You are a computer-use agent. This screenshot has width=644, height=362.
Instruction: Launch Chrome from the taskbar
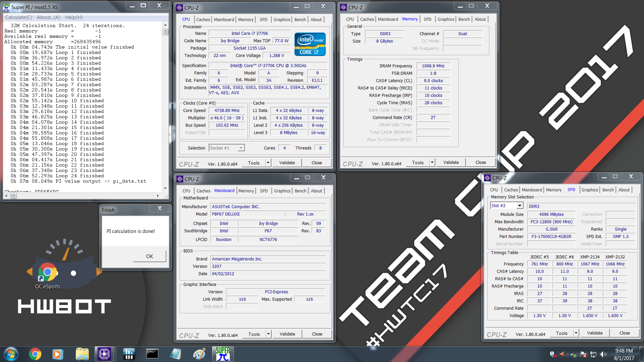(35, 354)
